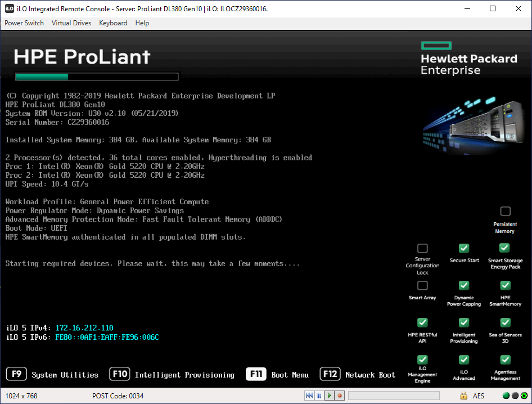
Task: Click the Smart Array checkbox
Action: click(x=422, y=285)
